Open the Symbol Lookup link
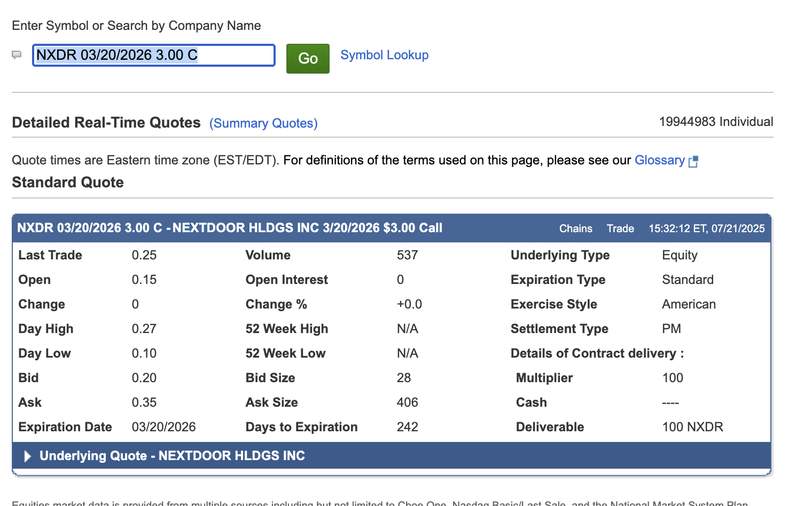812x506 pixels. (x=385, y=55)
